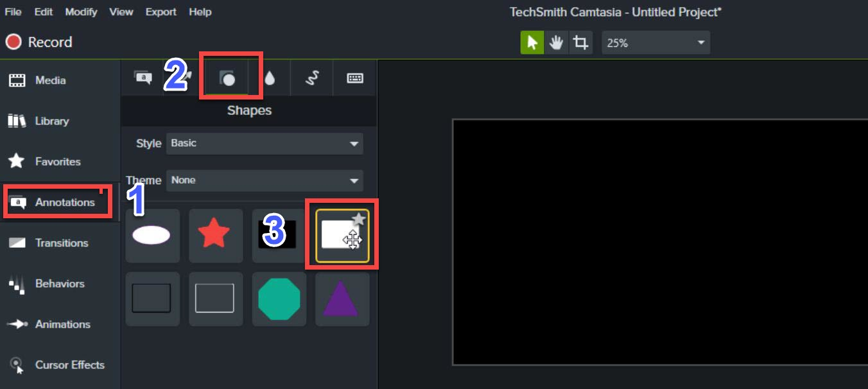868x389 pixels.
Task: Open the Media tab
Action: pos(60,80)
